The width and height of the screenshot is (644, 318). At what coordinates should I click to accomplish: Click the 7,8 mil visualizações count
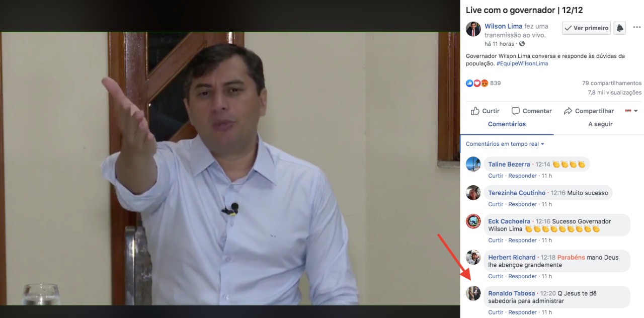[615, 93]
